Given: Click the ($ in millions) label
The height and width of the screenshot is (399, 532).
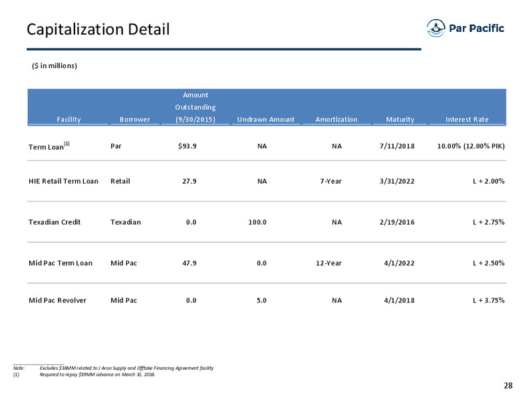Looking at the screenshot, I should click(55, 65).
